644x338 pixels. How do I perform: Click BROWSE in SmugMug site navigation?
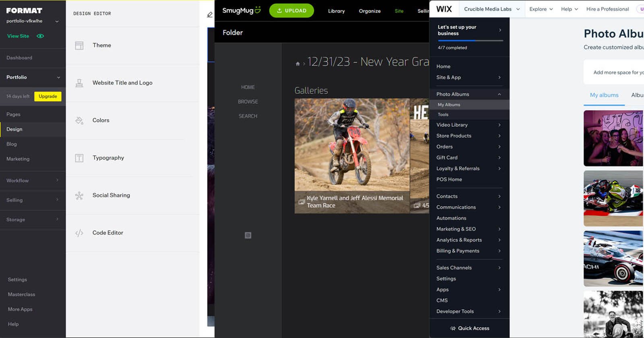(248, 102)
